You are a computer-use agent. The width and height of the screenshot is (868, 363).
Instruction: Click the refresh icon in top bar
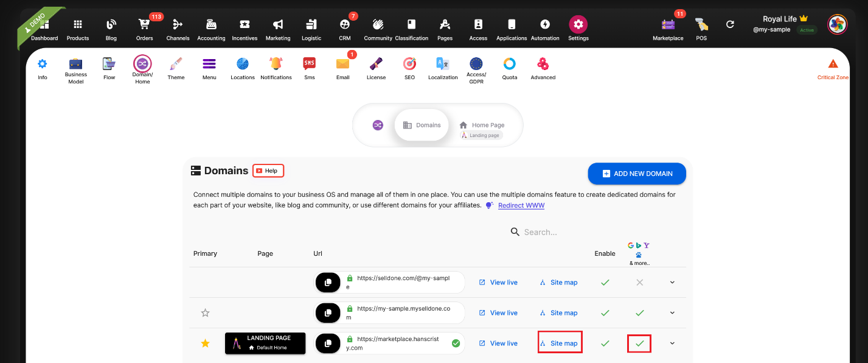pyautogui.click(x=730, y=24)
